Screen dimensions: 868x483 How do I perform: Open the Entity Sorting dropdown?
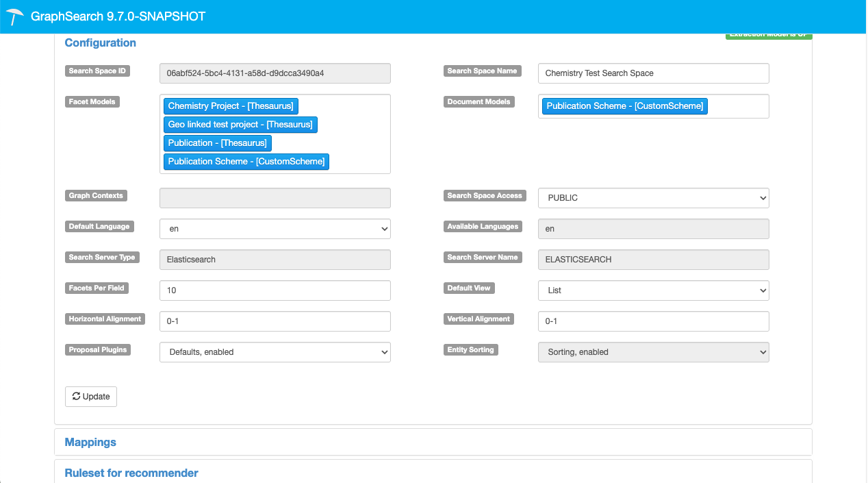click(x=653, y=352)
